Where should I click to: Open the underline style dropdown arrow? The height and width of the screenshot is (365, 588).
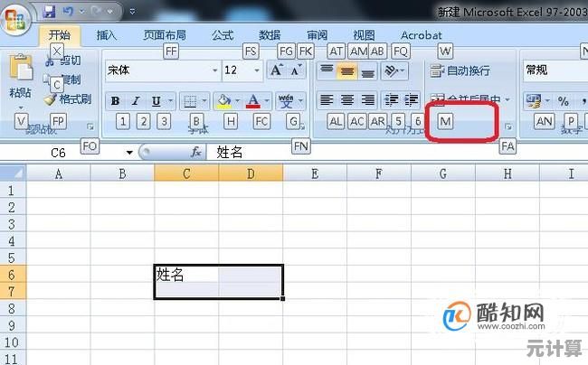[x=171, y=100]
